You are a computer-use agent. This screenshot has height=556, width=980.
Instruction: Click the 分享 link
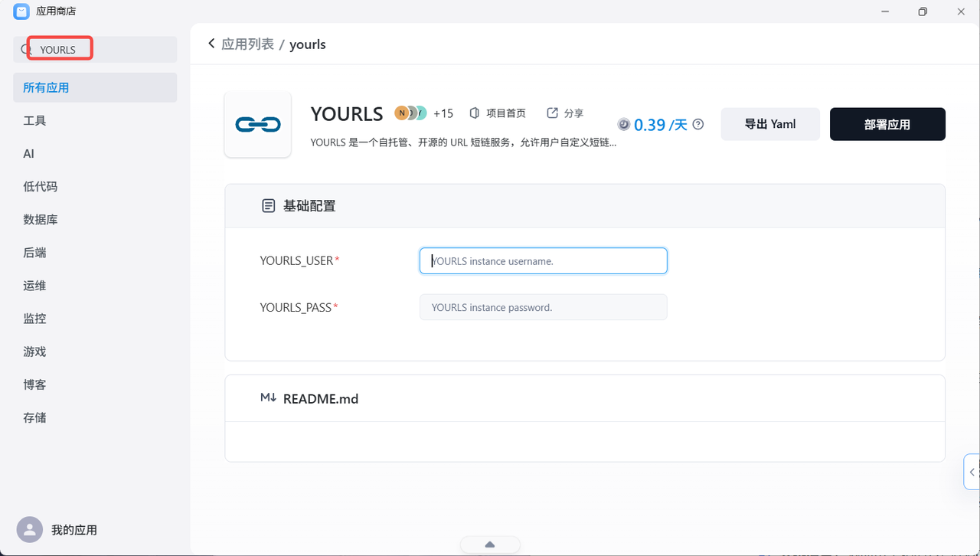[573, 113]
